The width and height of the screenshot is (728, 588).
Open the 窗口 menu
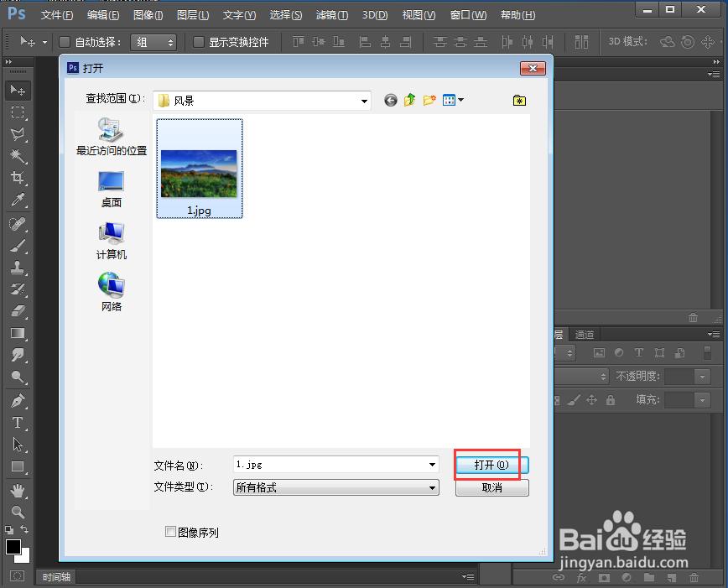[468, 15]
